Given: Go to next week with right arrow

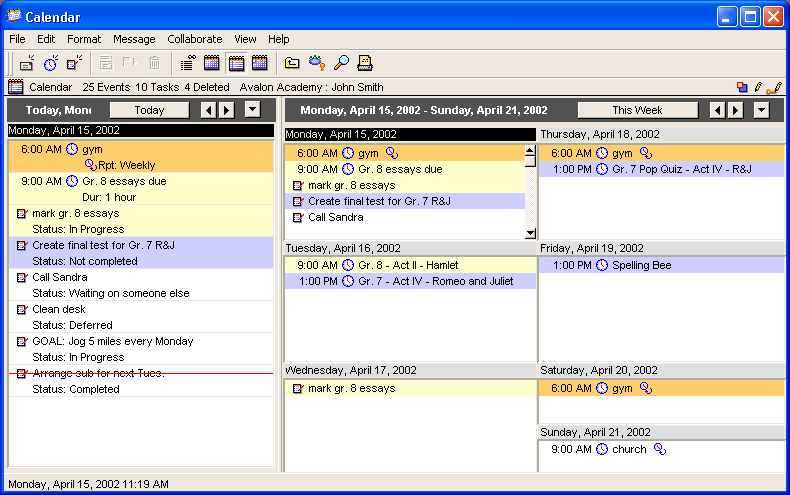Looking at the screenshot, I should click(x=736, y=110).
